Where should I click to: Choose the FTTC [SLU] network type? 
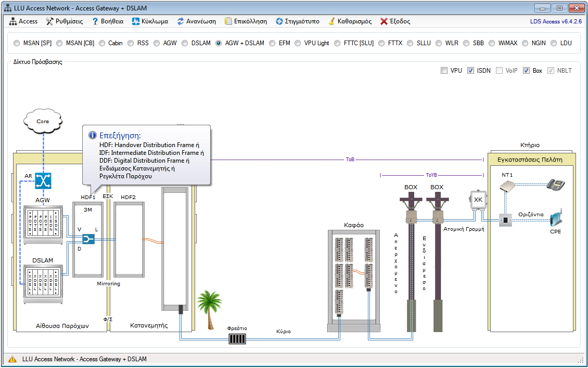(337, 43)
